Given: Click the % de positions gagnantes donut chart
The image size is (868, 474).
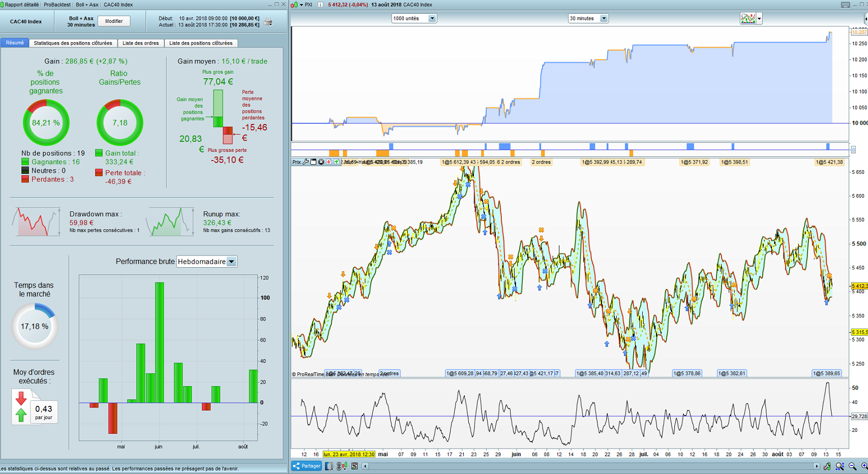Looking at the screenshot, I should [46, 122].
